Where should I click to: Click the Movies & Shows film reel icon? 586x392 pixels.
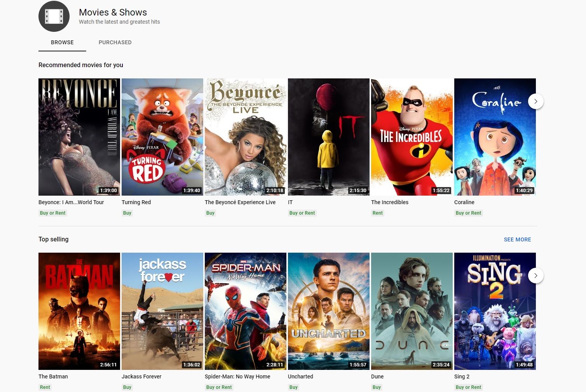click(x=54, y=16)
